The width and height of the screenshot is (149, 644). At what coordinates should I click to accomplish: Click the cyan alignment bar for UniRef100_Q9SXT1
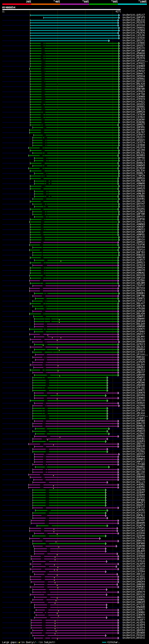pos(70,41)
